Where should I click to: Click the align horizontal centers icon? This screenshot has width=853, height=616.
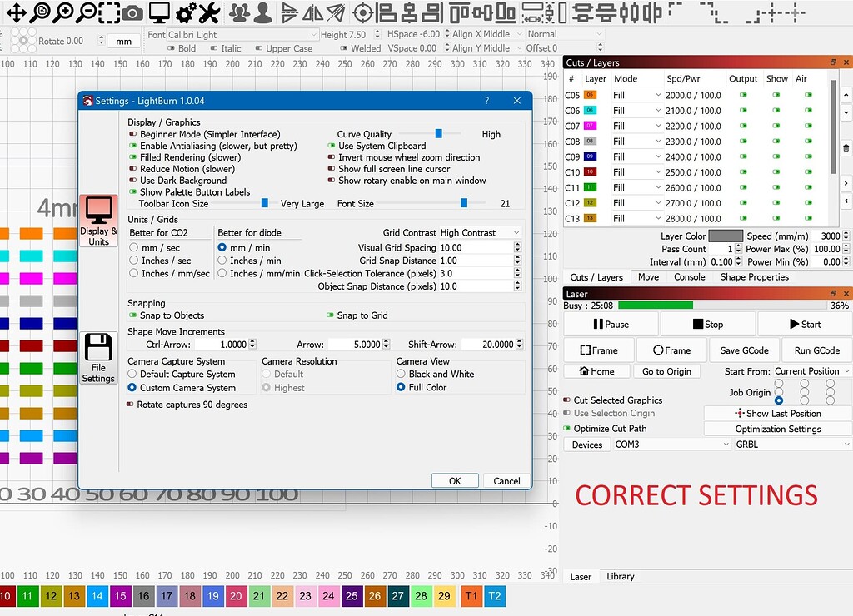pyautogui.click(x=409, y=12)
